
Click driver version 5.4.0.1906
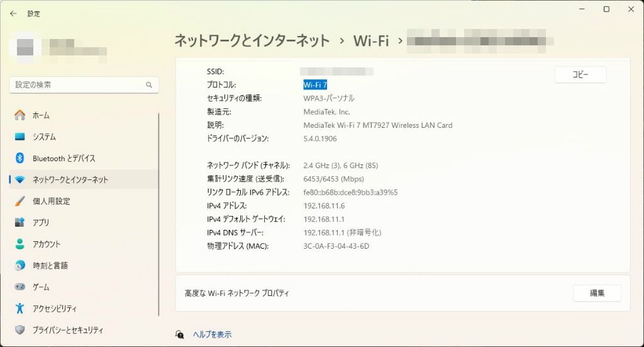[320, 139]
